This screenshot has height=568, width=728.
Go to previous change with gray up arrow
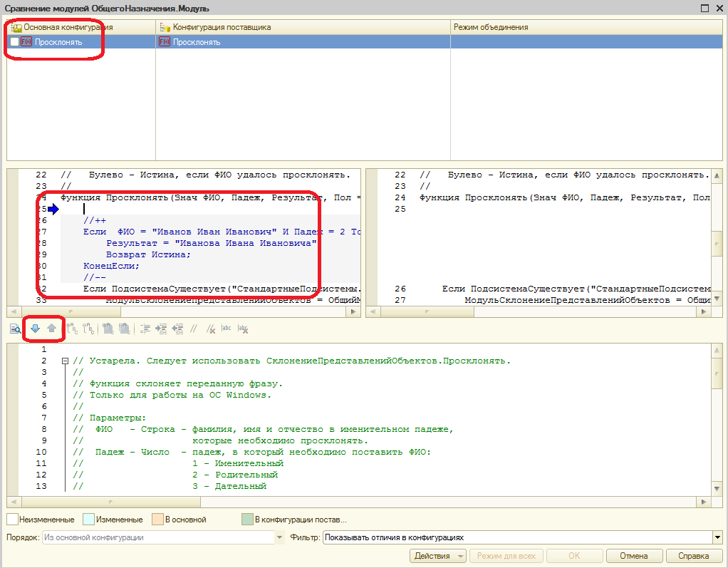(x=51, y=329)
